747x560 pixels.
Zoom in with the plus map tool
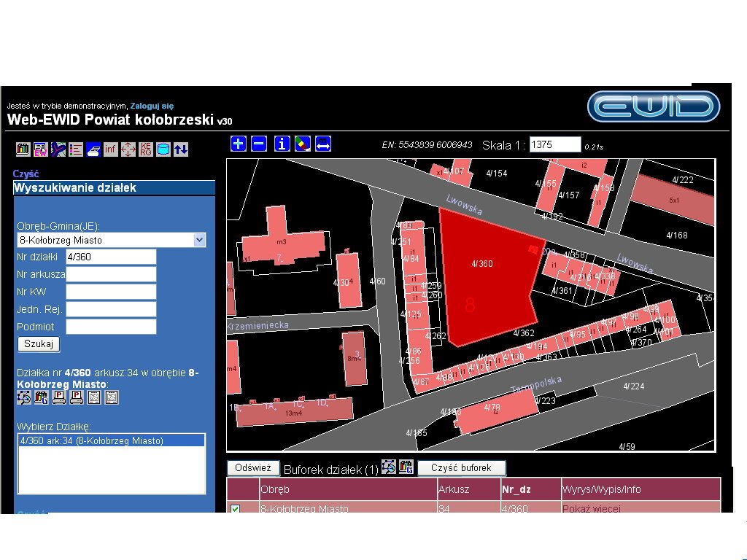239,144
